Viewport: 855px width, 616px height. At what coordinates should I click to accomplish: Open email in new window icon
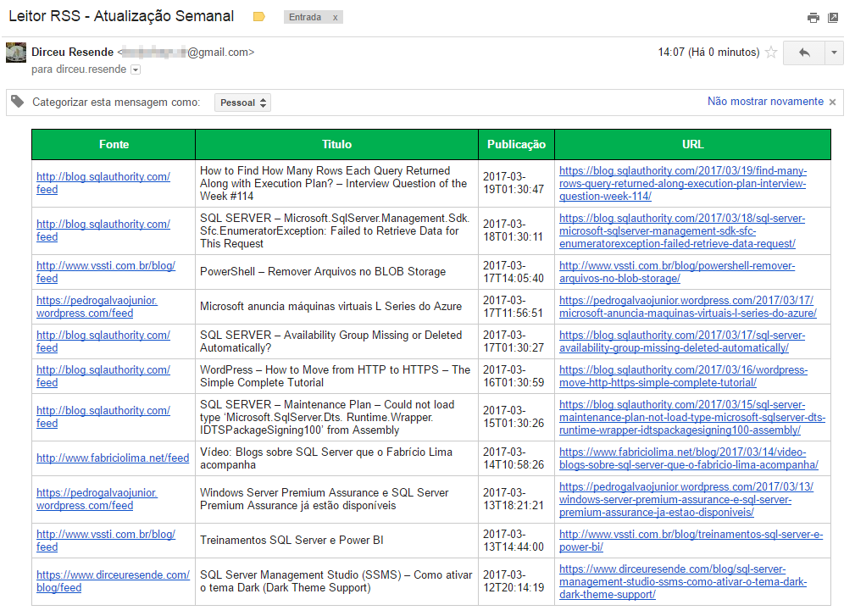point(833,18)
